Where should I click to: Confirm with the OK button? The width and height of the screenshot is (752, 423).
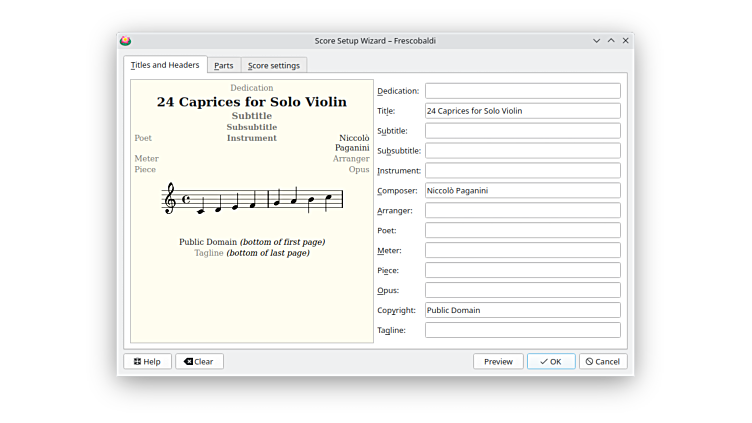551,361
